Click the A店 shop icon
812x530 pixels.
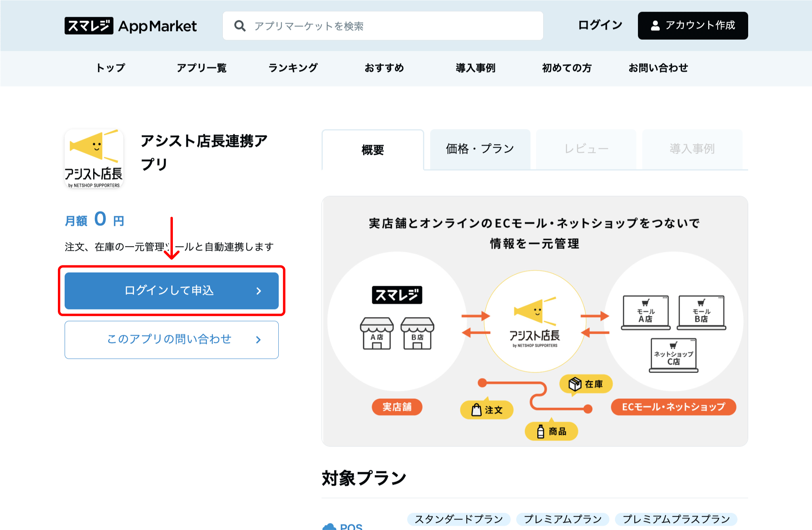[377, 333]
